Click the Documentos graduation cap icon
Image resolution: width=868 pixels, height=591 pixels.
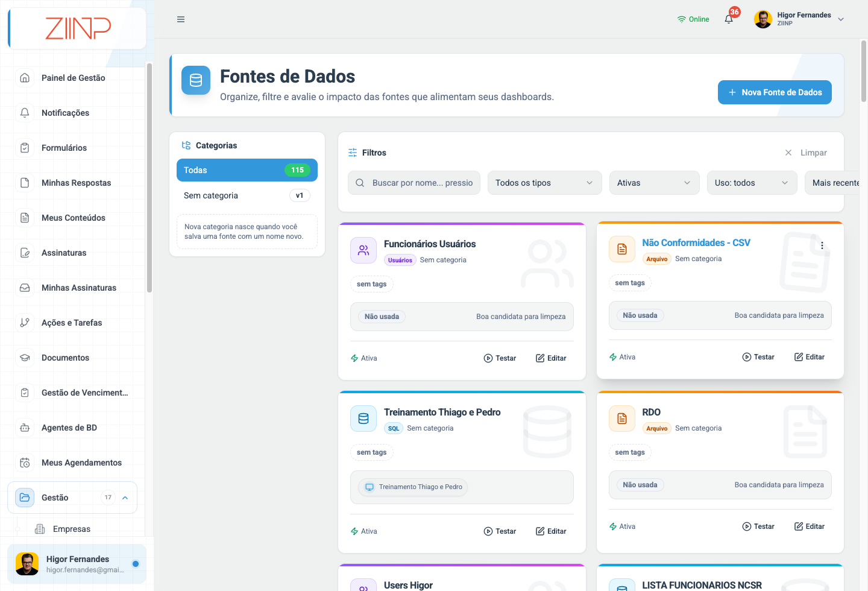pos(25,358)
